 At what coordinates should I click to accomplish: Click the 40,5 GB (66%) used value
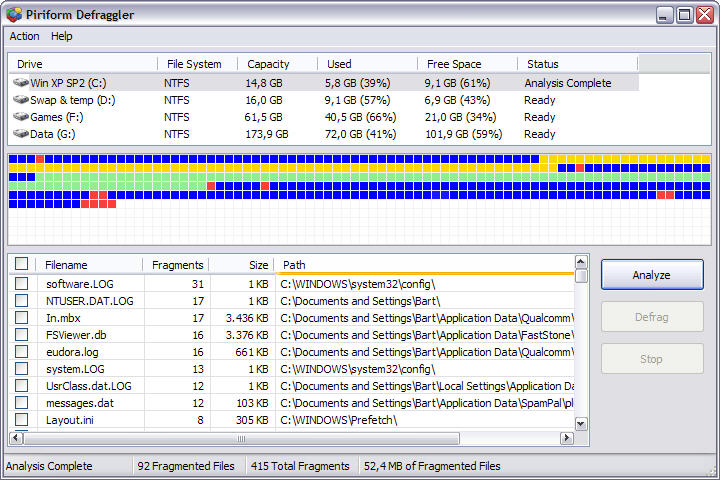360,117
